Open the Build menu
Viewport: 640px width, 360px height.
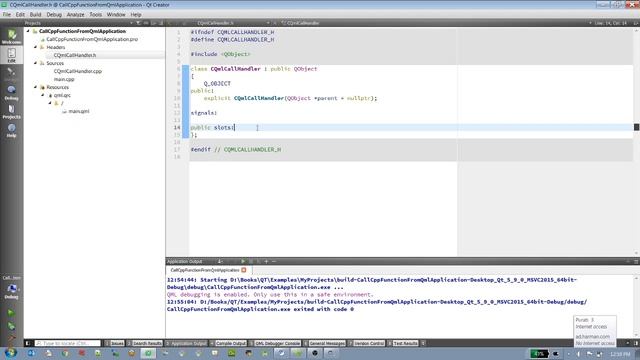(x=36, y=14)
